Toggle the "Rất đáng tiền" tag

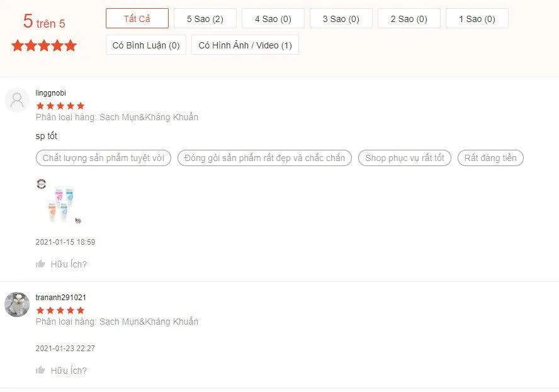pos(490,158)
